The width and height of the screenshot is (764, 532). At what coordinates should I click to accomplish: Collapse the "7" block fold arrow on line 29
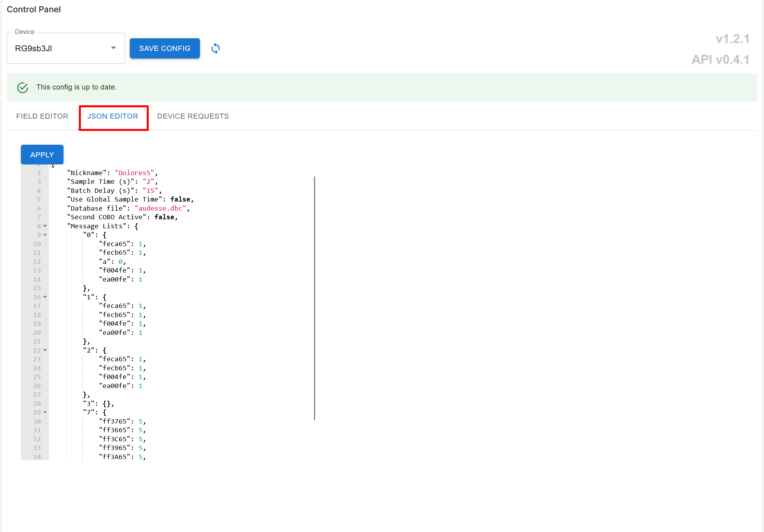(45, 413)
